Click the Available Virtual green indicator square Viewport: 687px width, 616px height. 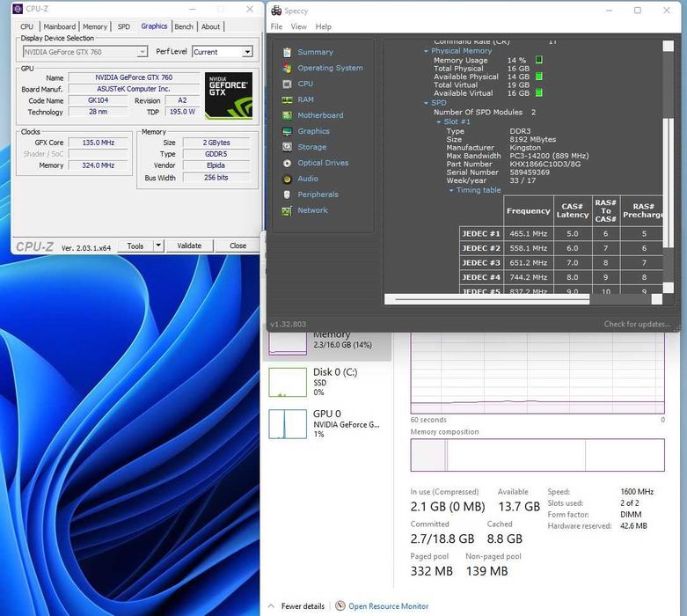click(539, 92)
